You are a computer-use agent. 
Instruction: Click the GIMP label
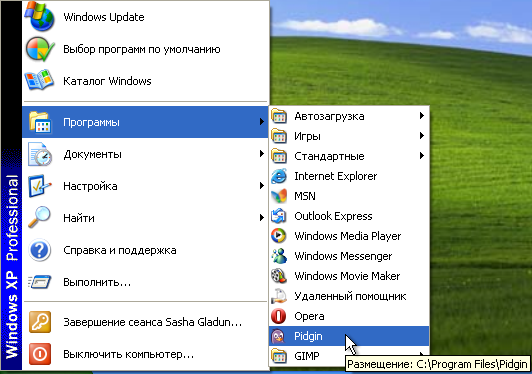[x=307, y=356]
